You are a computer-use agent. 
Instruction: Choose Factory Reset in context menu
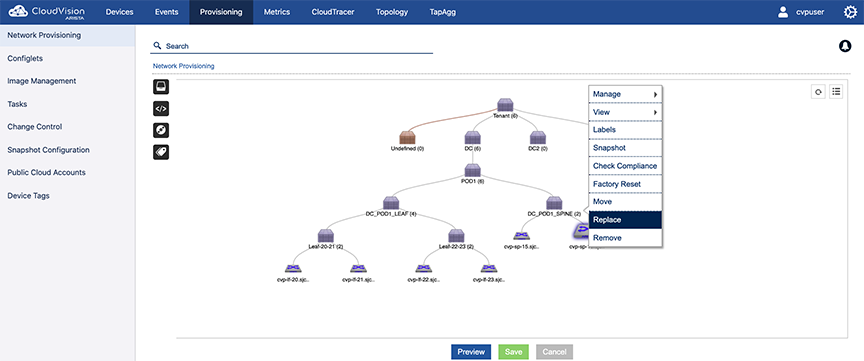pos(625,184)
